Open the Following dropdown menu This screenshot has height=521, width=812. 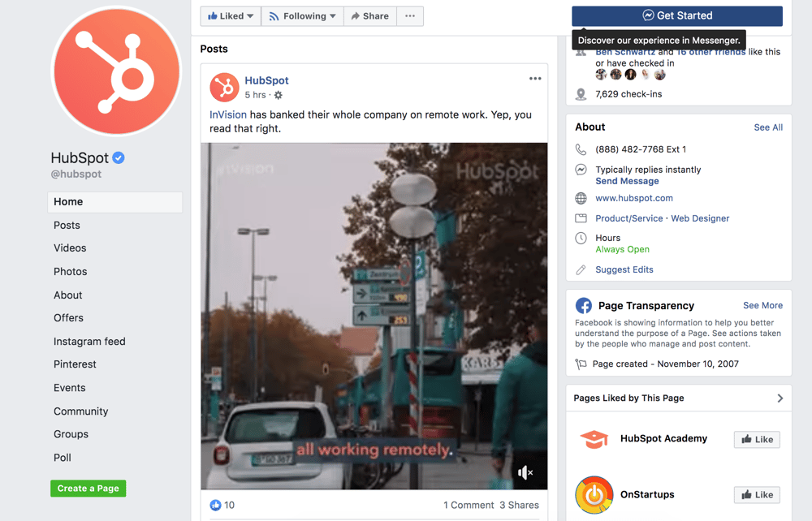tap(302, 16)
